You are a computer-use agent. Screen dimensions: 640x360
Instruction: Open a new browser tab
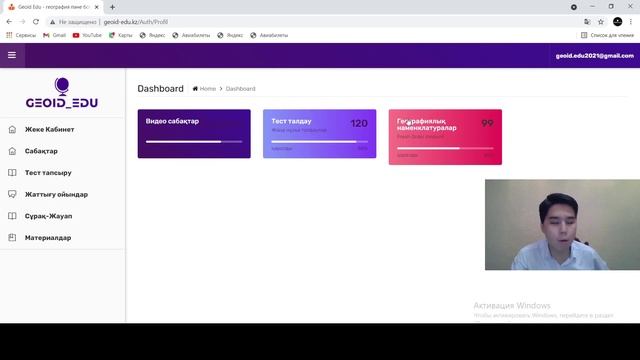(x=112, y=7)
